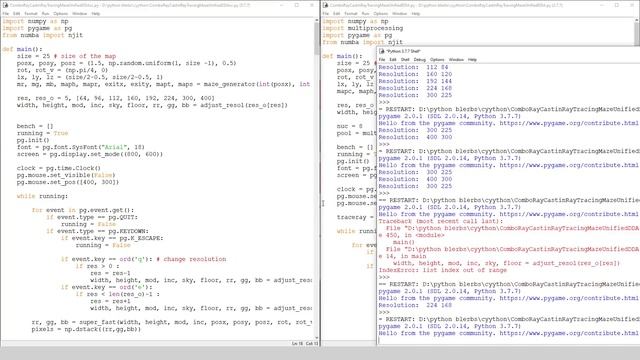
Task: Click 'size = 25' line in left editor
Action: pos(67,56)
